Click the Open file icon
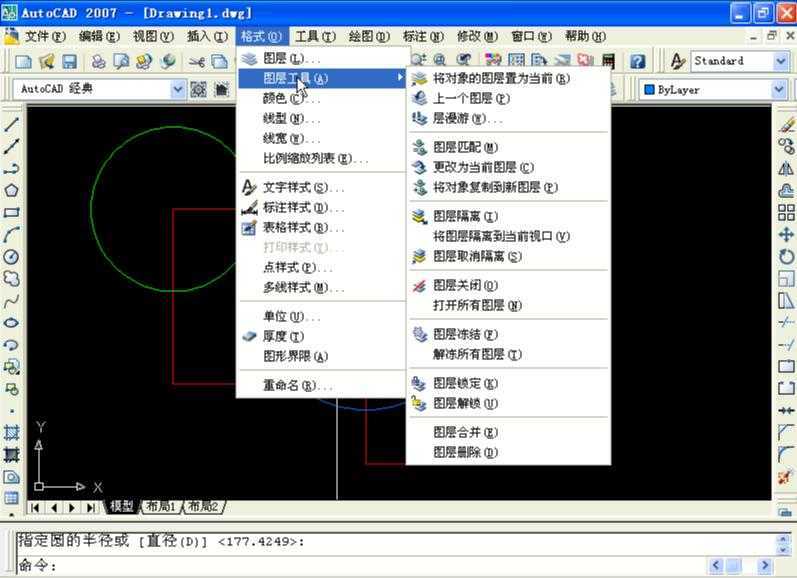The width and height of the screenshot is (797, 578). [47, 62]
